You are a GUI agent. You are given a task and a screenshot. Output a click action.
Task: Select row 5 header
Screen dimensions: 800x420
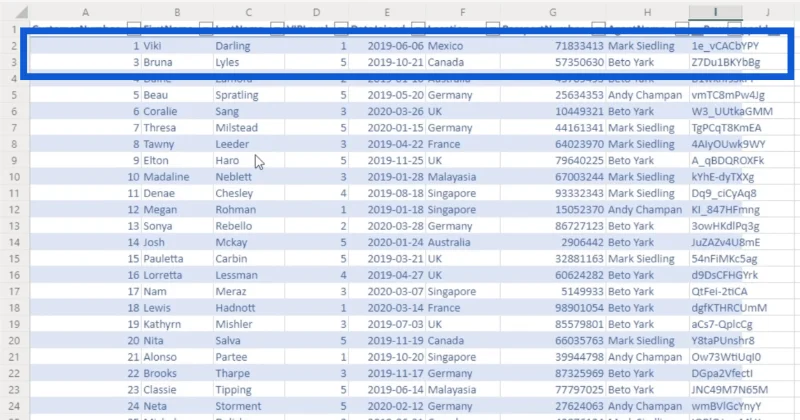[x=14, y=95]
